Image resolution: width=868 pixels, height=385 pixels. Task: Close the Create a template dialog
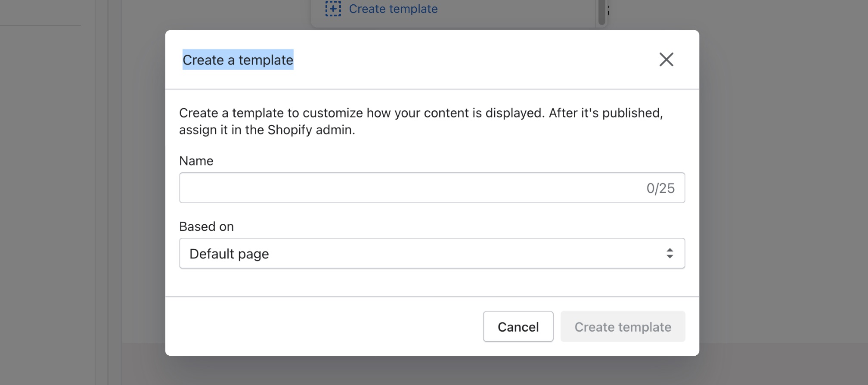pyautogui.click(x=666, y=59)
